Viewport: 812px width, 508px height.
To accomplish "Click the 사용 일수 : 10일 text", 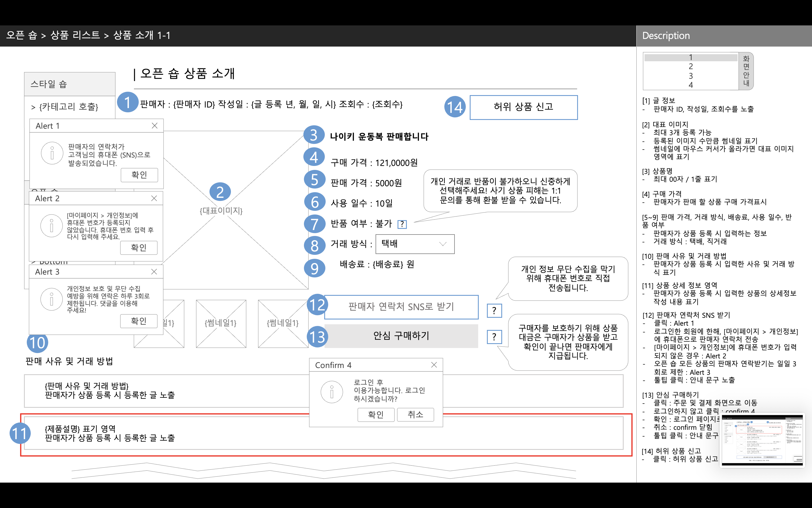I will point(362,203).
